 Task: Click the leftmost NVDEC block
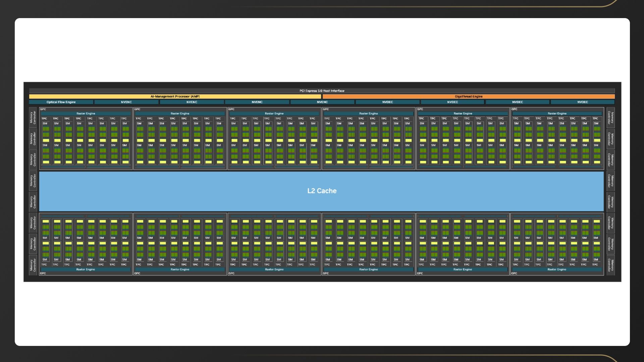pos(387,102)
